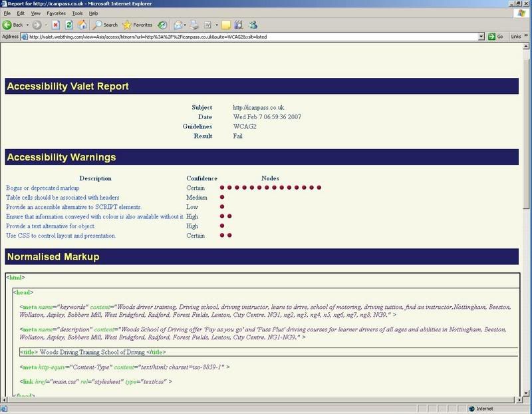Click the date 'Wed Feb 7 06:59:36 2007'

click(x=267, y=117)
